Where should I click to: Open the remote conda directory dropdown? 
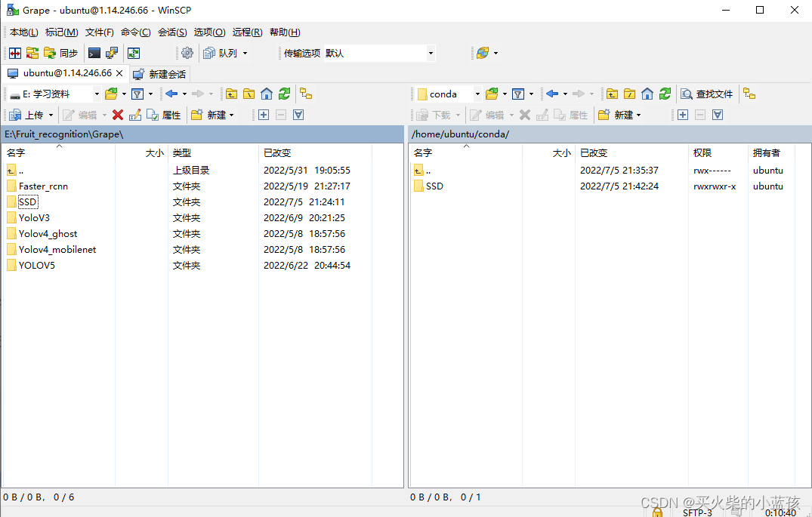(x=449, y=94)
